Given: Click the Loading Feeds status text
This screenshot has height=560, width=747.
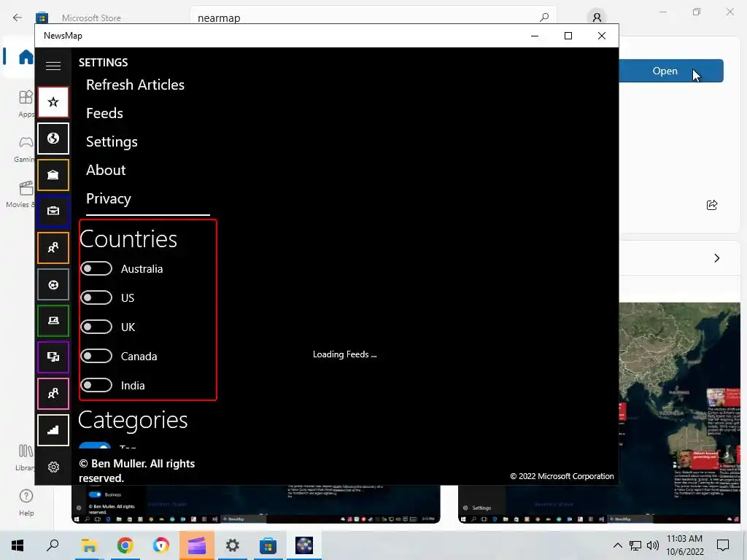Looking at the screenshot, I should tap(344, 354).
